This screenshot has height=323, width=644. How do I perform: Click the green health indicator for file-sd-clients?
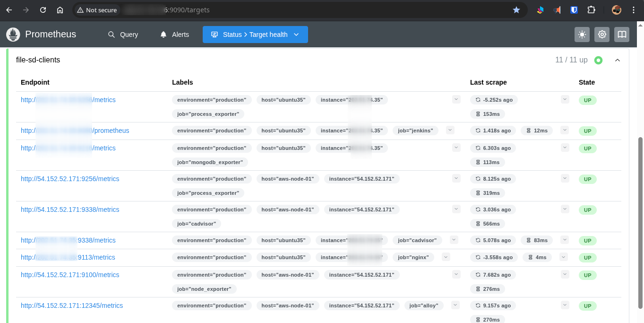point(598,60)
